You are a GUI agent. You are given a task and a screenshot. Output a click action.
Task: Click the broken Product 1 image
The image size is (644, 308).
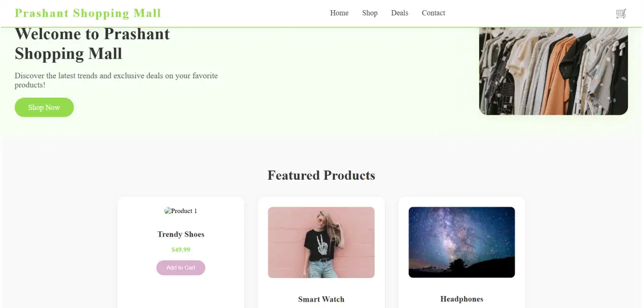point(181,211)
